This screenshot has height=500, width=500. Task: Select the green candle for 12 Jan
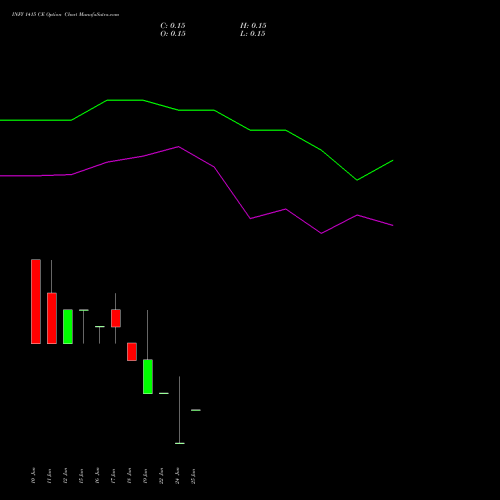[x=68, y=326]
